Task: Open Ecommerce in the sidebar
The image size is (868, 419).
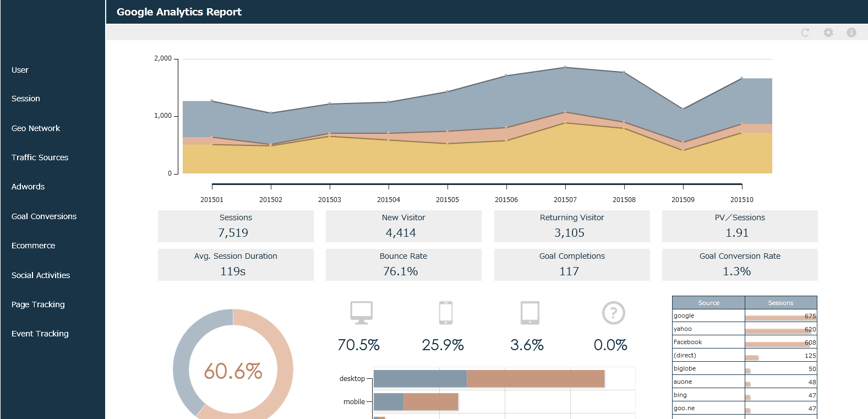Action: 34,246
